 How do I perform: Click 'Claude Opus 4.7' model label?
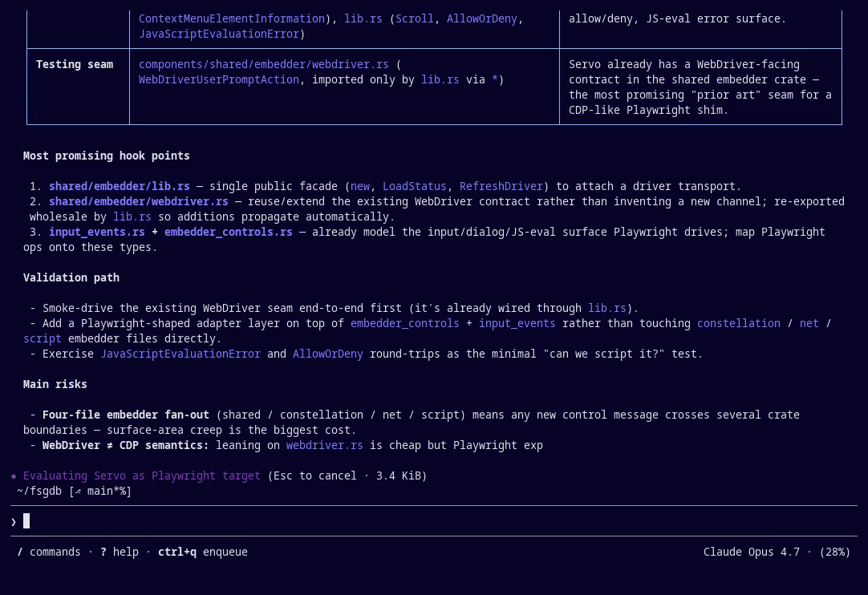click(751, 552)
